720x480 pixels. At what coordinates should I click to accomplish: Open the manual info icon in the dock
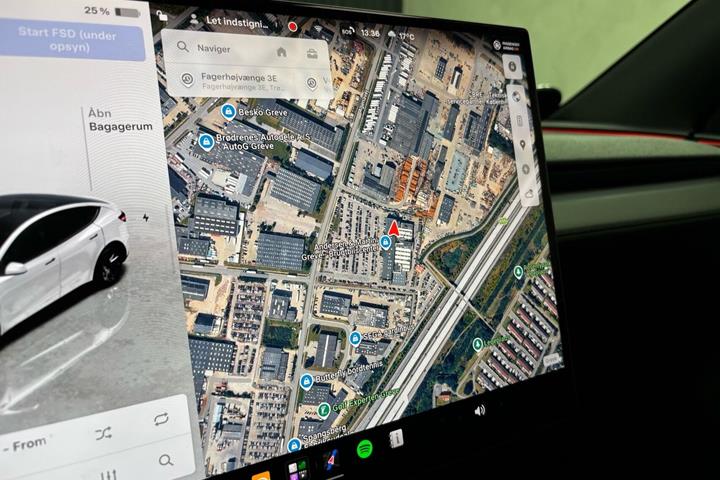click(x=396, y=438)
